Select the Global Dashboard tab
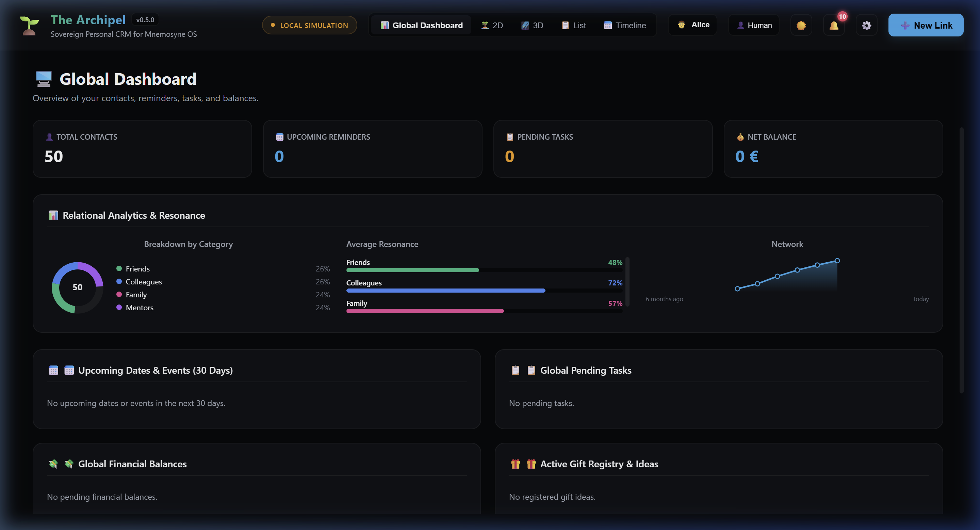The height and width of the screenshot is (530, 980). click(421, 25)
